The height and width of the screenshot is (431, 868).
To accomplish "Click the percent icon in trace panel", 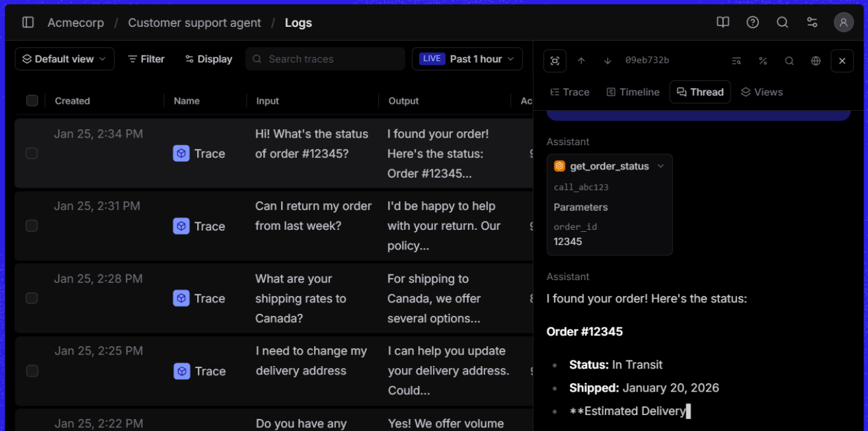I will point(762,60).
